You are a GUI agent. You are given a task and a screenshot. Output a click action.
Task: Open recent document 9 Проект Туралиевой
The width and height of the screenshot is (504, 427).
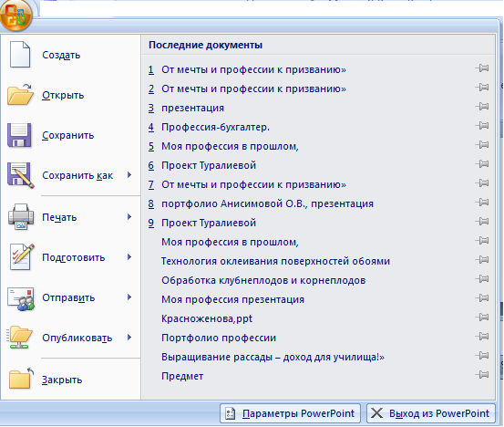coord(201,223)
